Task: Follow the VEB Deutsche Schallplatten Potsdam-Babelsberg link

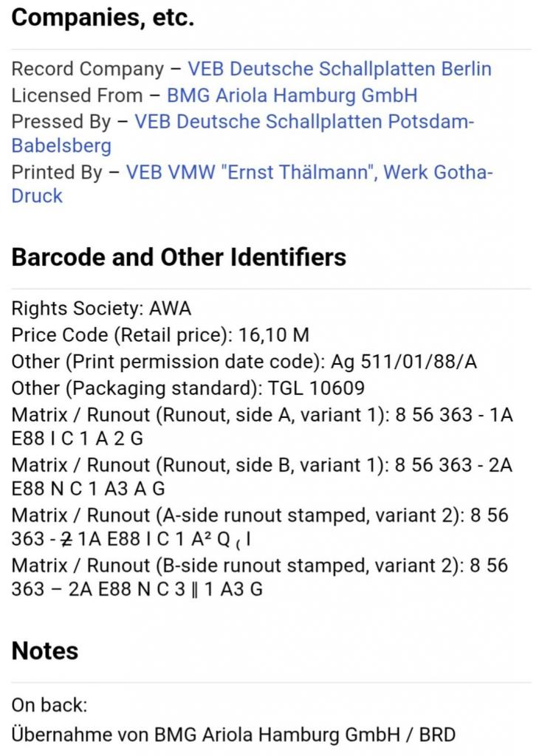Action: (303, 121)
